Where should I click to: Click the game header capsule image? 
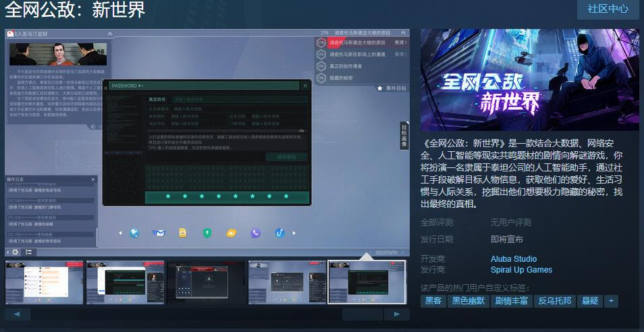[x=529, y=80]
